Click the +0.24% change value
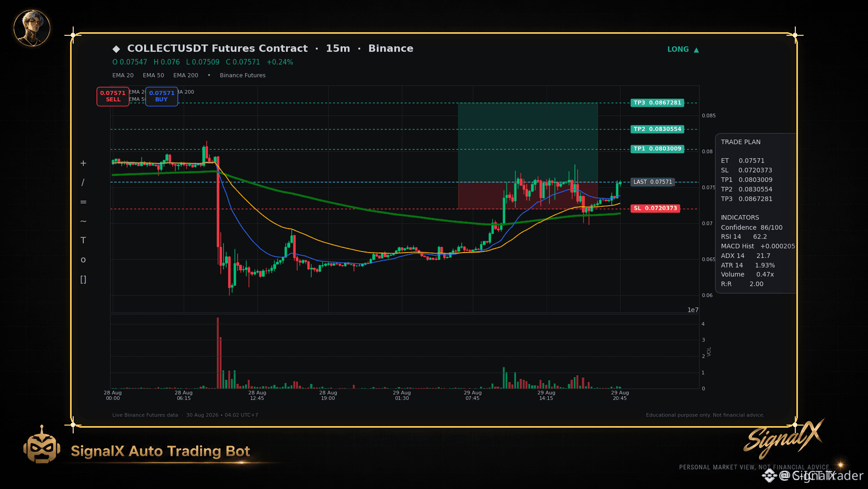The width and height of the screenshot is (868, 489). click(x=280, y=62)
